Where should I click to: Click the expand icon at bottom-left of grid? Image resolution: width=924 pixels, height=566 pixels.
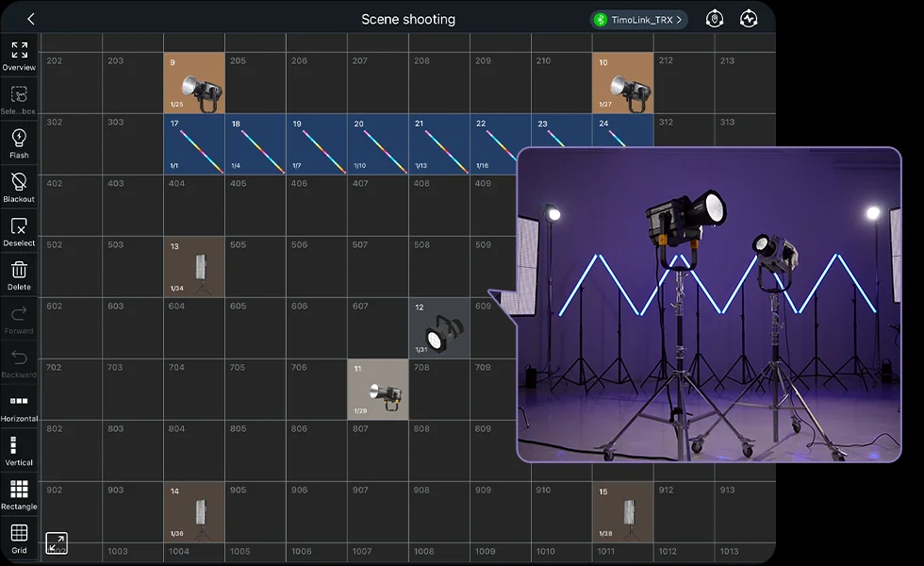[x=57, y=542]
